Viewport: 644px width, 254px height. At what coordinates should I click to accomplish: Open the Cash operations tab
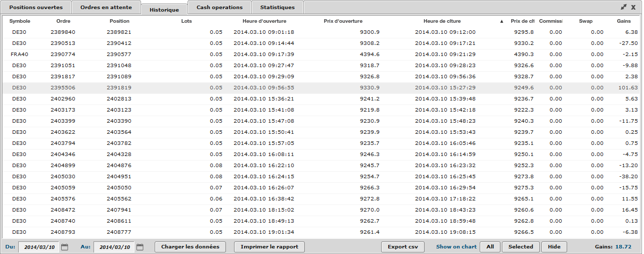point(219,7)
